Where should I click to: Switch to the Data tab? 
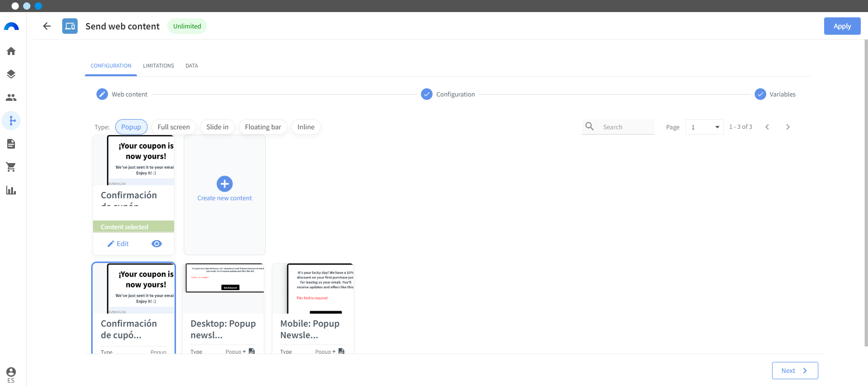(192, 66)
